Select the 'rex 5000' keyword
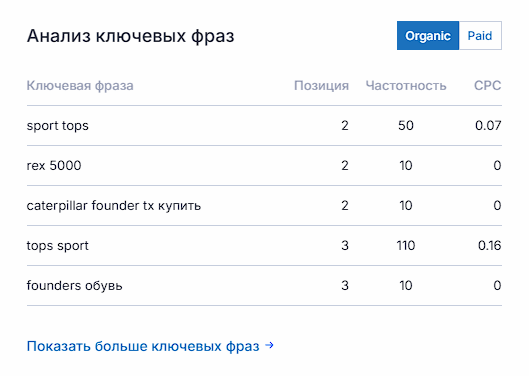529x376 pixels. coord(54,165)
